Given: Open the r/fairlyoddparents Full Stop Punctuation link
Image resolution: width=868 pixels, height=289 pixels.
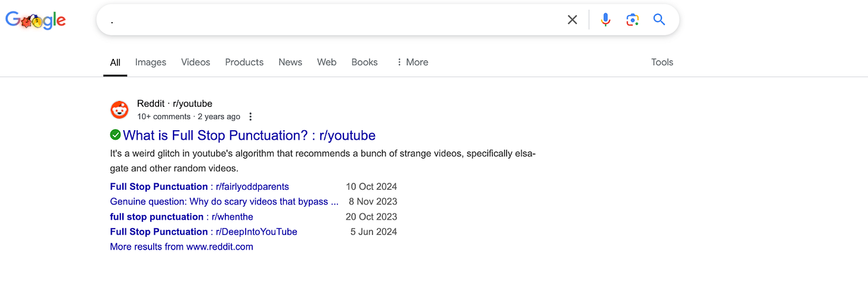Looking at the screenshot, I should click(200, 187).
